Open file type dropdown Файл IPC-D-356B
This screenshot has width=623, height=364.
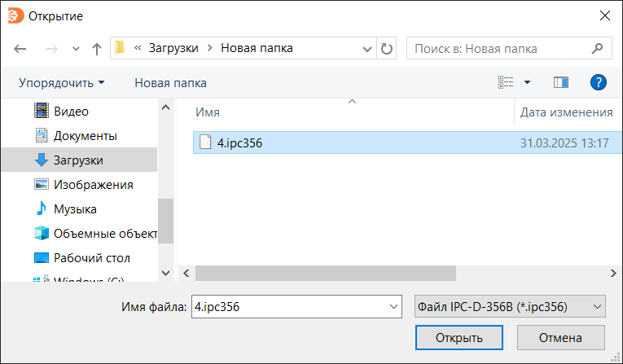click(510, 306)
